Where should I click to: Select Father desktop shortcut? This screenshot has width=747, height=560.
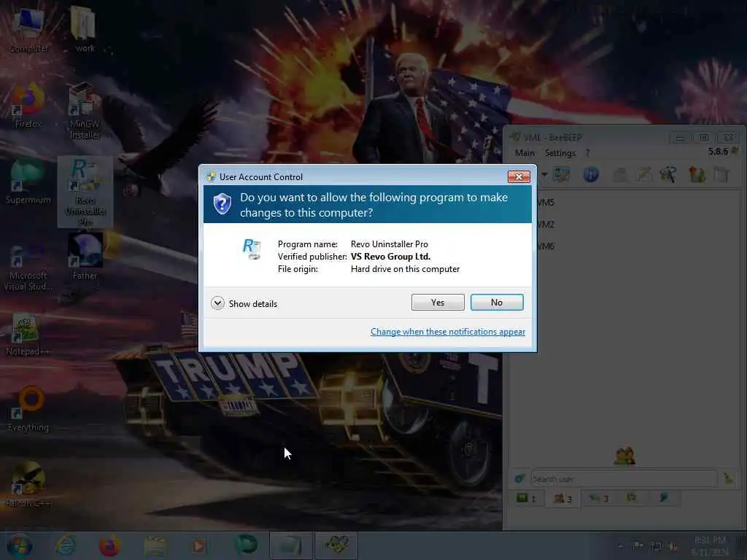pos(85,257)
